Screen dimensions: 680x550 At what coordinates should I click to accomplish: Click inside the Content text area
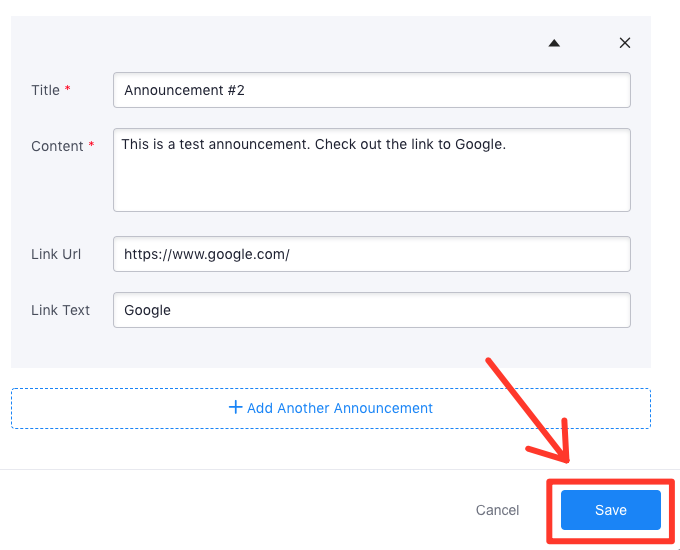(x=371, y=169)
